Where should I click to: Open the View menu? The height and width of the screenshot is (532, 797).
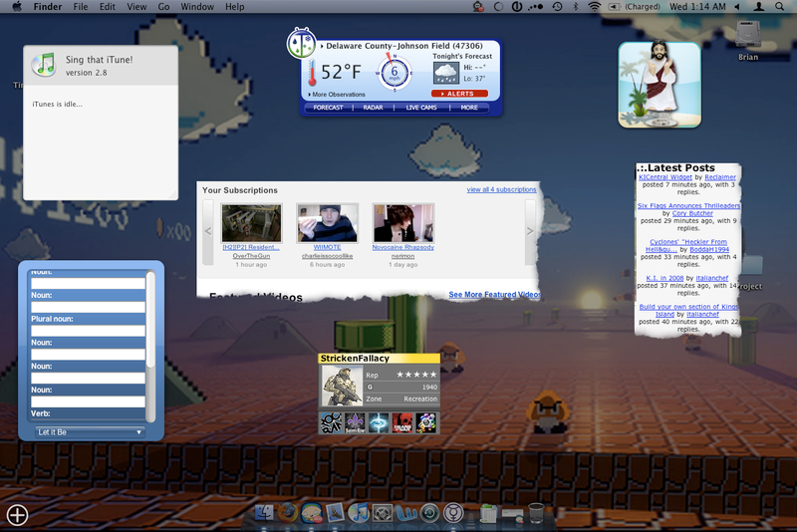pos(136,7)
